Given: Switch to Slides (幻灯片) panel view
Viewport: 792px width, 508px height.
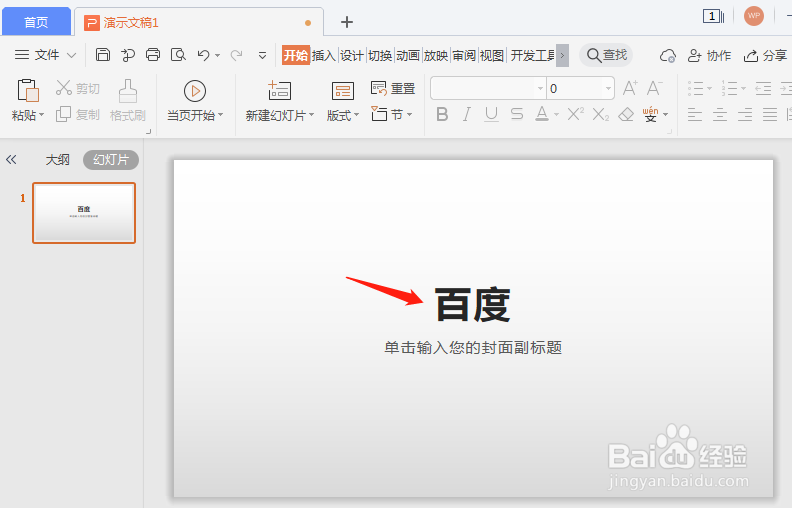Looking at the screenshot, I should [111, 160].
